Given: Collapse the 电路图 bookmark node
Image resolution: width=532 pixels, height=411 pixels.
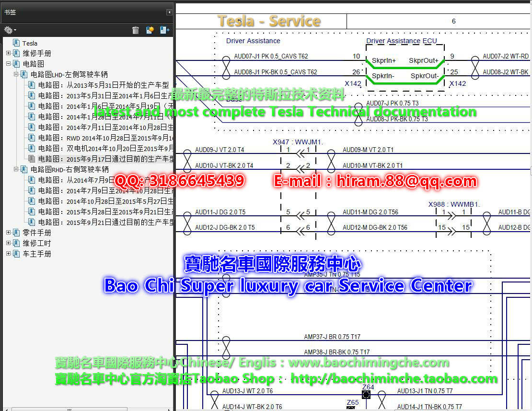Looking at the screenshot, I should pos(9,63).
